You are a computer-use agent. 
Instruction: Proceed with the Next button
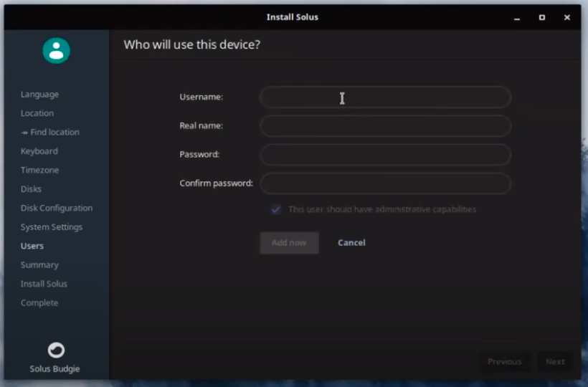[x=555, y=361]
